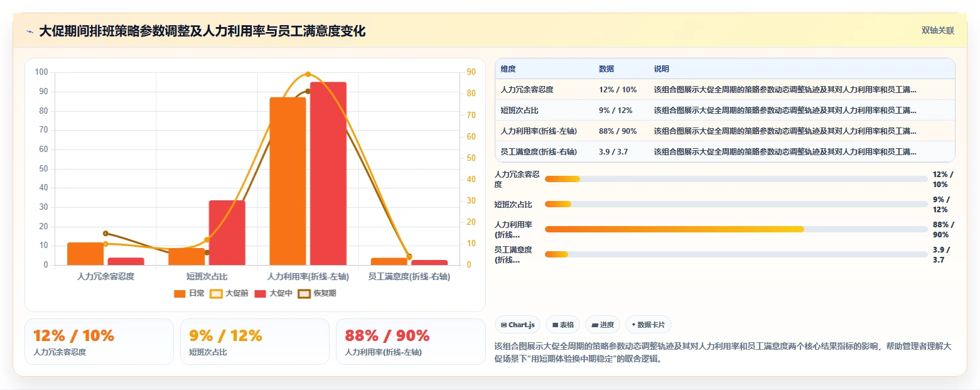Screen dimensions: 980x390
Task: Select the 表格 tag
Action: pos(563,325)
